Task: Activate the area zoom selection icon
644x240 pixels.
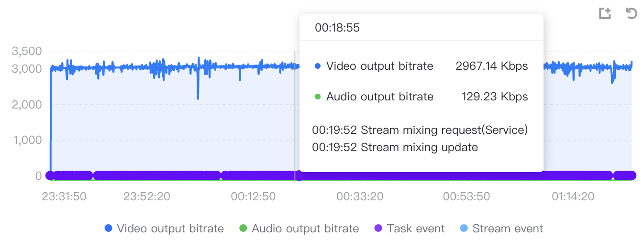Action: [x=605, y=13]
